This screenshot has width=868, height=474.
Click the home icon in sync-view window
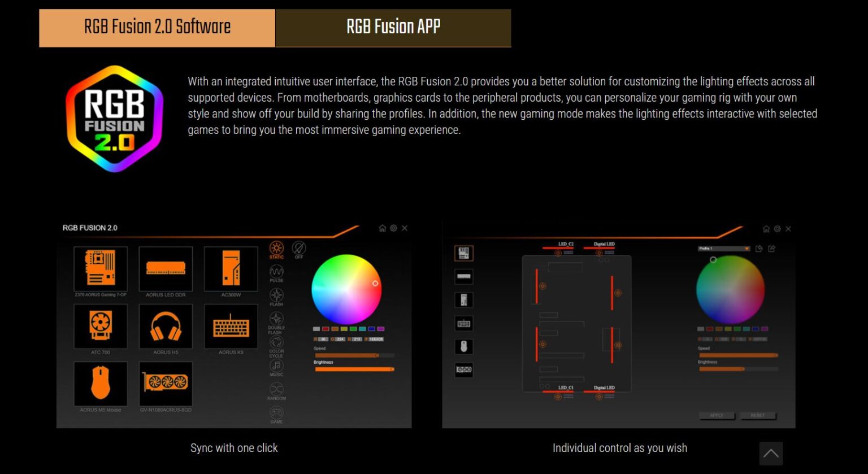click(382, 228)
